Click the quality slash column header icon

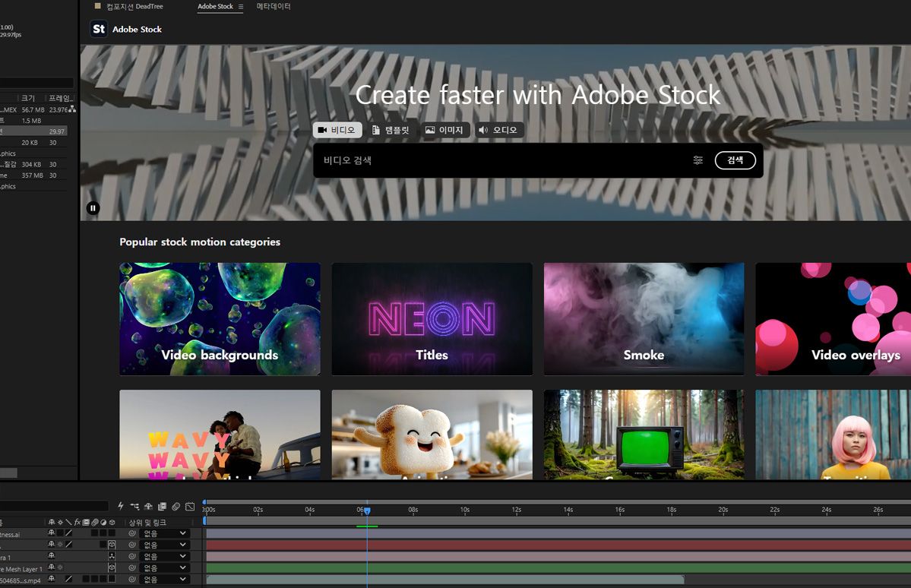68,523
